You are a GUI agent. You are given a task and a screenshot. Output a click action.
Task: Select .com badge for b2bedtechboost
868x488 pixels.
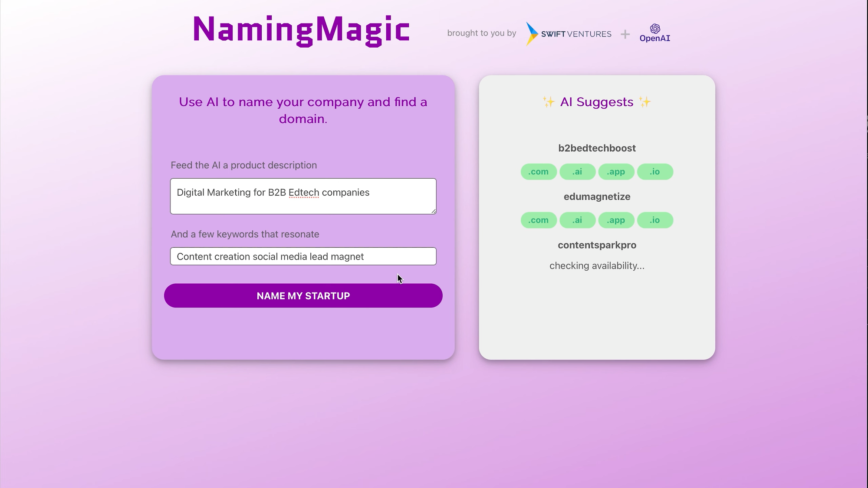point(539,172)
